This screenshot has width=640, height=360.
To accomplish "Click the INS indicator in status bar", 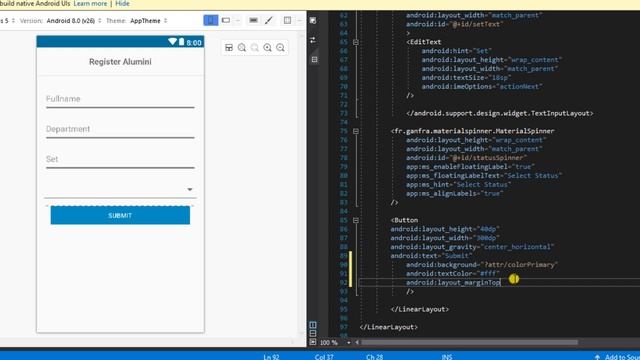I will (447, 357).
